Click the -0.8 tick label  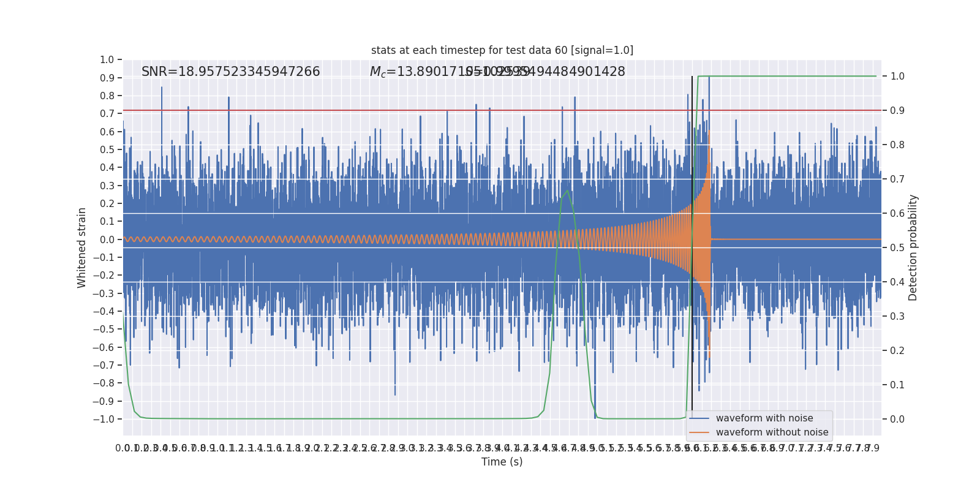click(104, 383)
